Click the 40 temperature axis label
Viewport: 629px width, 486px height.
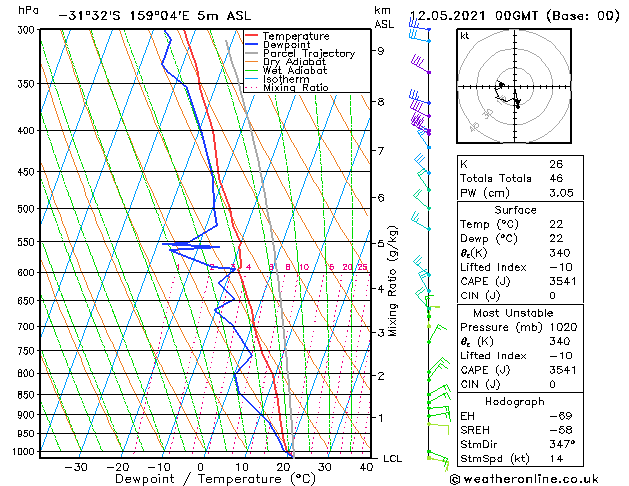[x=366, y=467]
